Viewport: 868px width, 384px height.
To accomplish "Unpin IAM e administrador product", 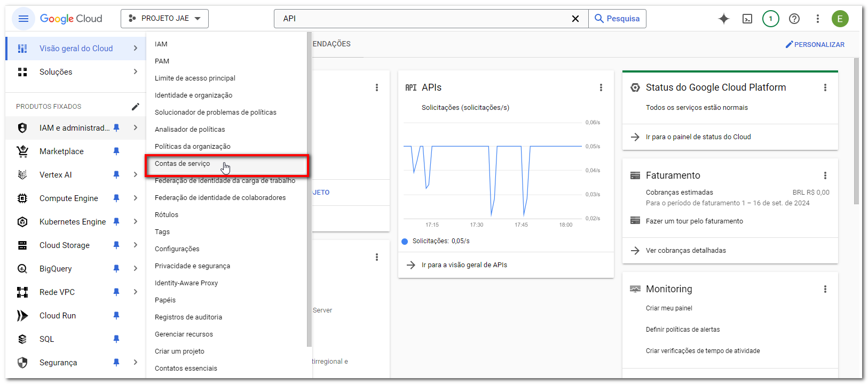I will tap(116, 128).
